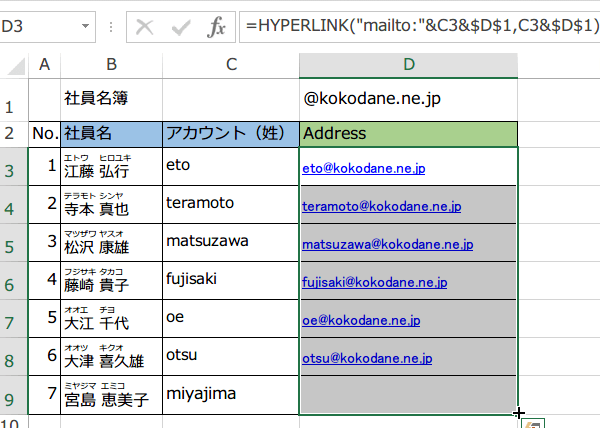The height and width of the screenshot is (428, 600).
Task: Select cell containing 社員名簿
Action: [x=111, y=100]
